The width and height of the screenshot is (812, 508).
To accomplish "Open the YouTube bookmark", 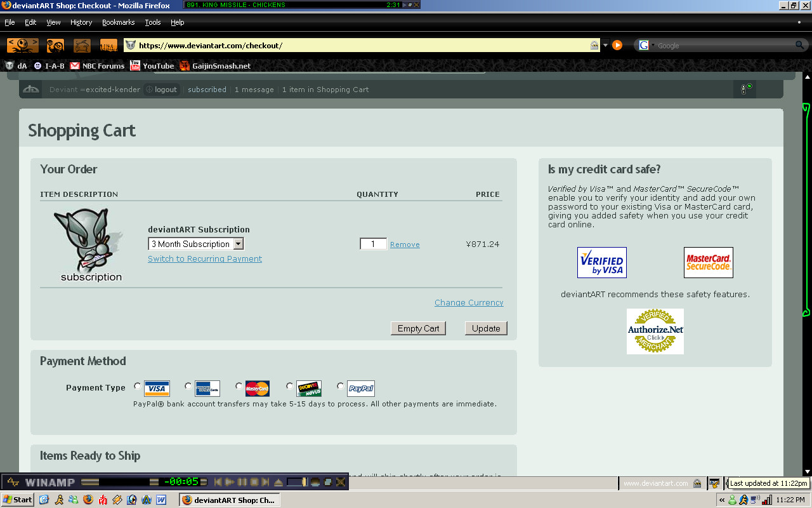I will coord(152,65).
